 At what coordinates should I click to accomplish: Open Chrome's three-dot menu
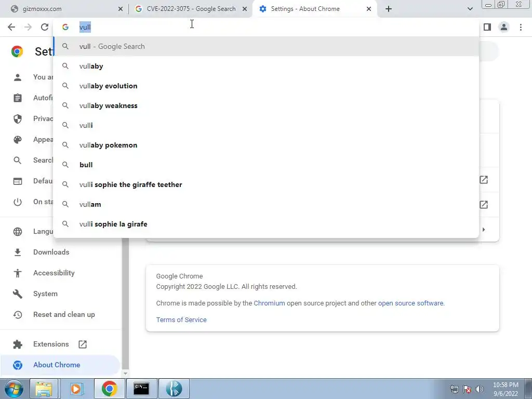click(521, 27)
